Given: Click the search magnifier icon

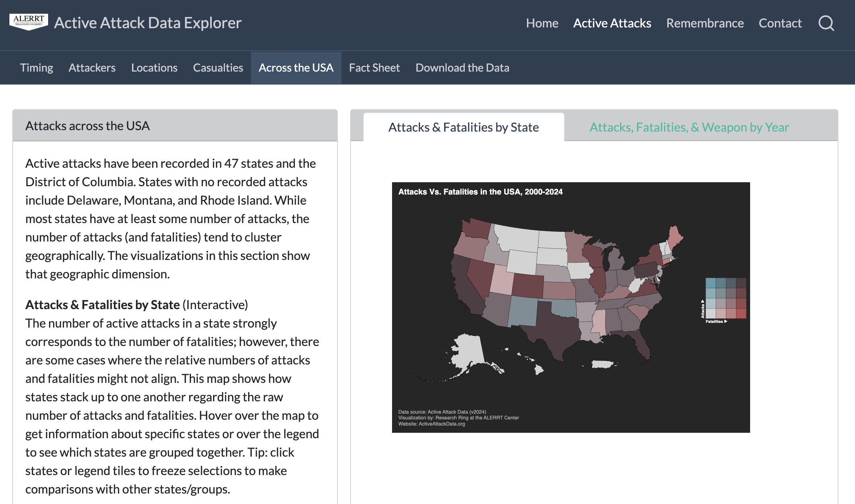Looking at the screenshot, I should (x=826, y=23).
